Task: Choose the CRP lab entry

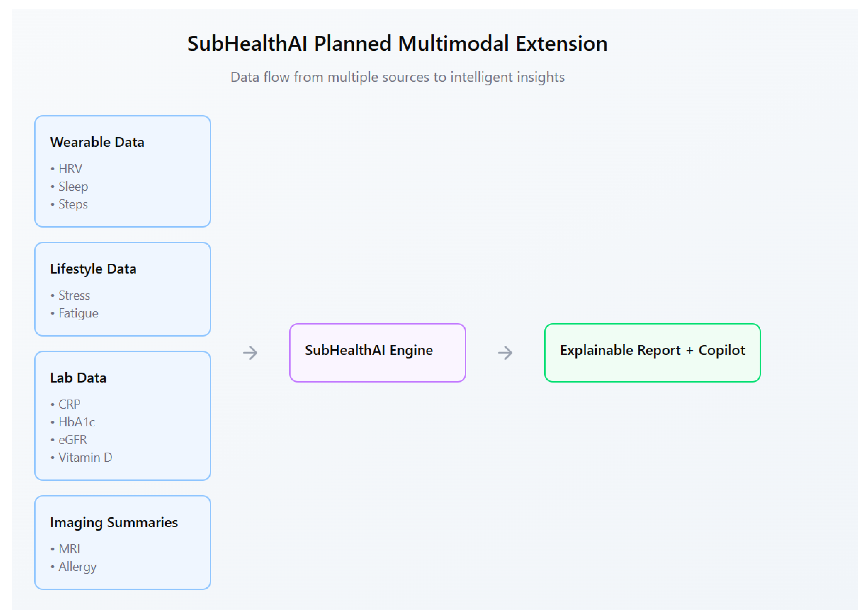Action: click(69, 404)
